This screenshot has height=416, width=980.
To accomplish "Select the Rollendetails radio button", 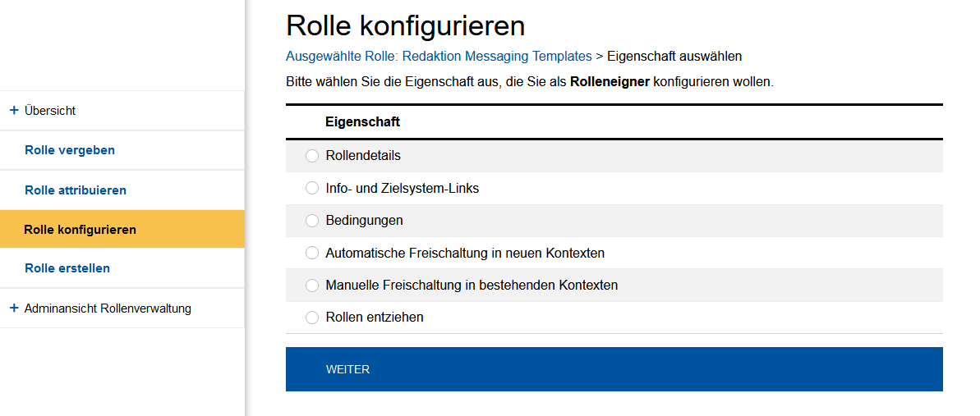I will (x=312, y=156).
